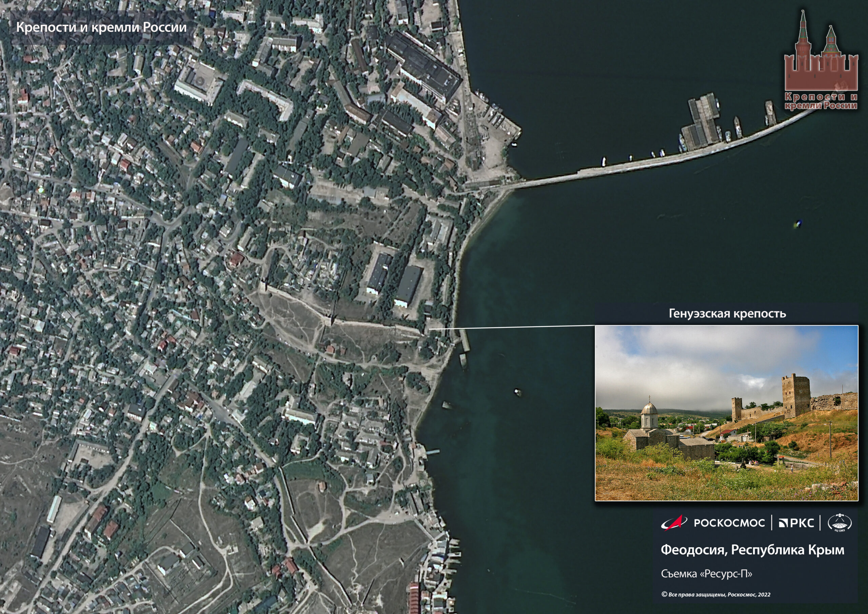Screen dimensions: 868x614
Task: Click the РКС logo
Action: pos(796,523)
